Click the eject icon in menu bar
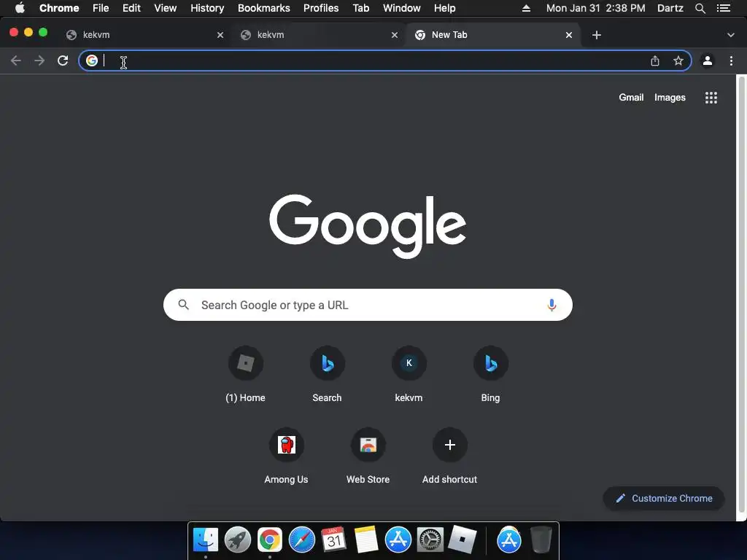 pyautogui.click(x=526, y=8)
